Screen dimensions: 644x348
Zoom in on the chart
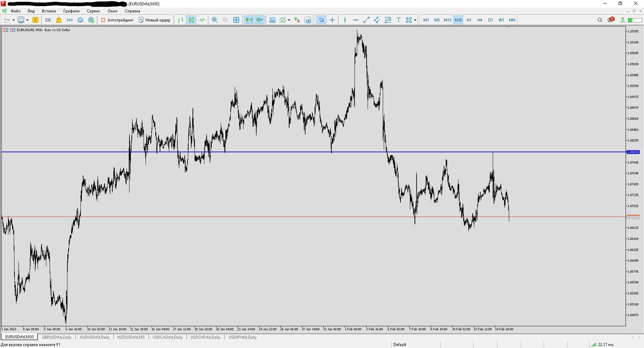(215, 20)
